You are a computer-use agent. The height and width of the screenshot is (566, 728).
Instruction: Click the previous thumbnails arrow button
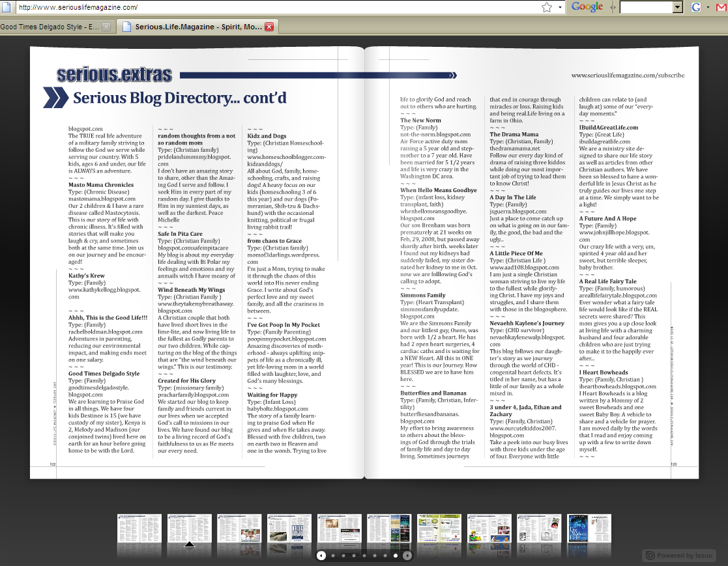tap(321, 556)
